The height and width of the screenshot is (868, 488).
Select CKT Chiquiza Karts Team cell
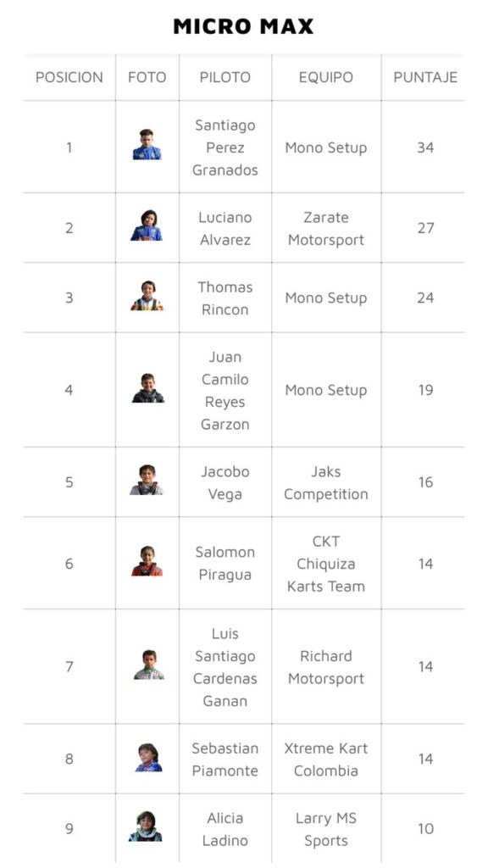pyautogui.click(x=326, y=564)
